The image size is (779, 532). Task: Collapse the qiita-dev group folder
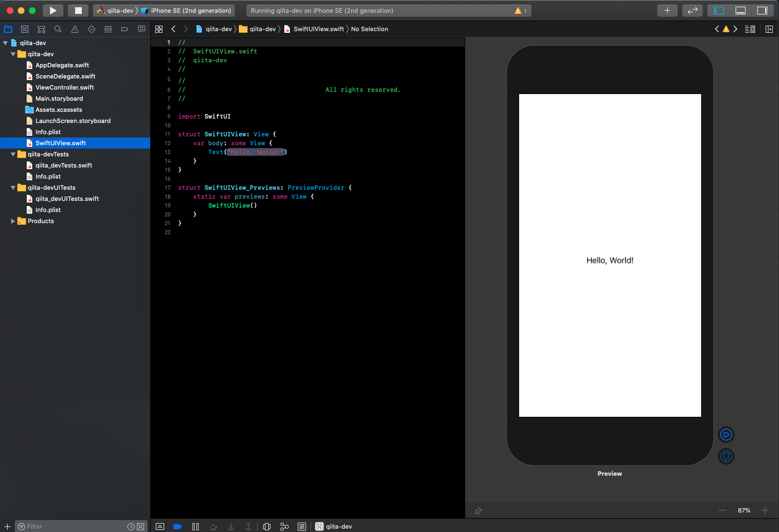coord(13,54)
